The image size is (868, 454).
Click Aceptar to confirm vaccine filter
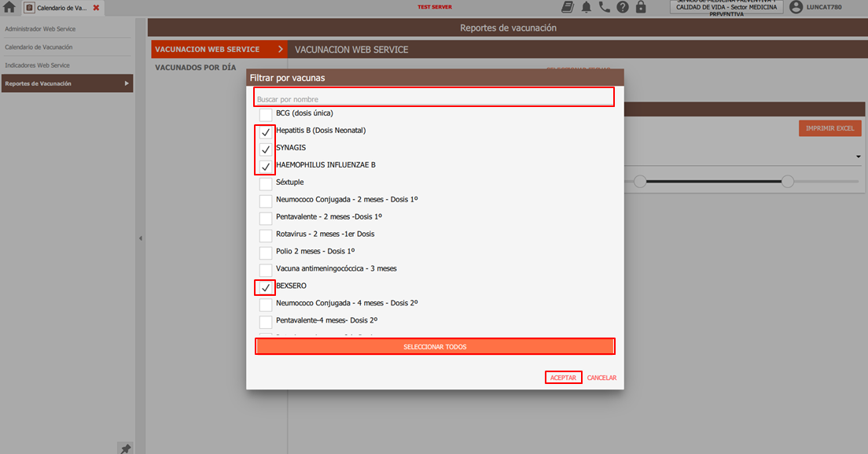pos(563,378)
